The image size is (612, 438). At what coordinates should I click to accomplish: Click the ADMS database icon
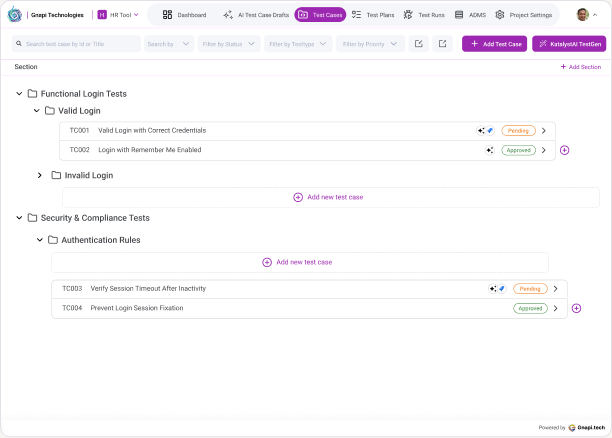pyautogui.click(x=459, y=15)
